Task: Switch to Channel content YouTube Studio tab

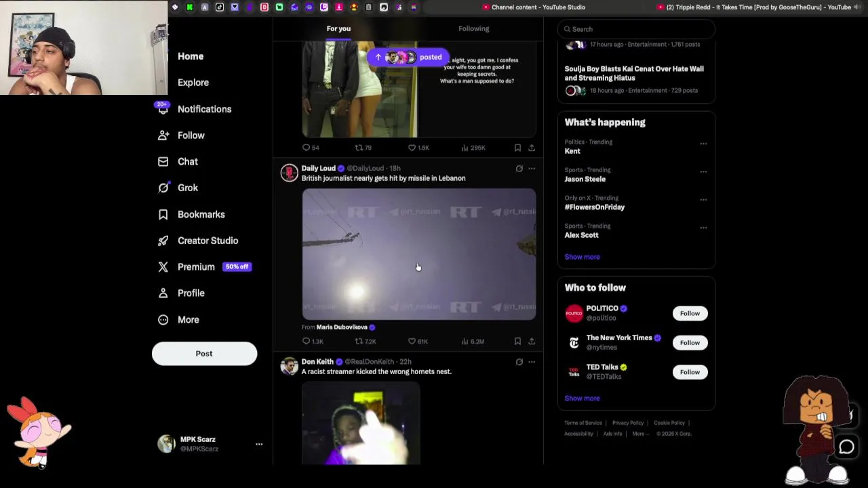Action: click(x=534, y=7)
